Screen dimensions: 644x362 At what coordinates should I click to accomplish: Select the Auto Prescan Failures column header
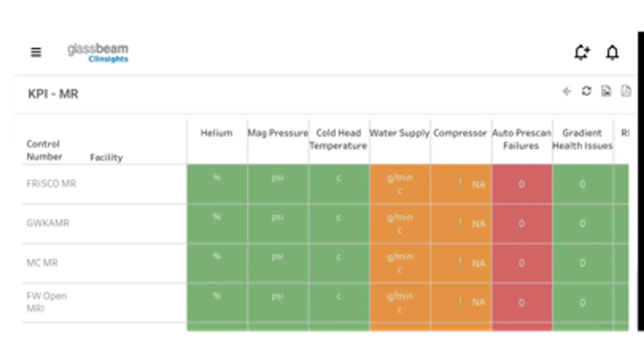point(521,139)
